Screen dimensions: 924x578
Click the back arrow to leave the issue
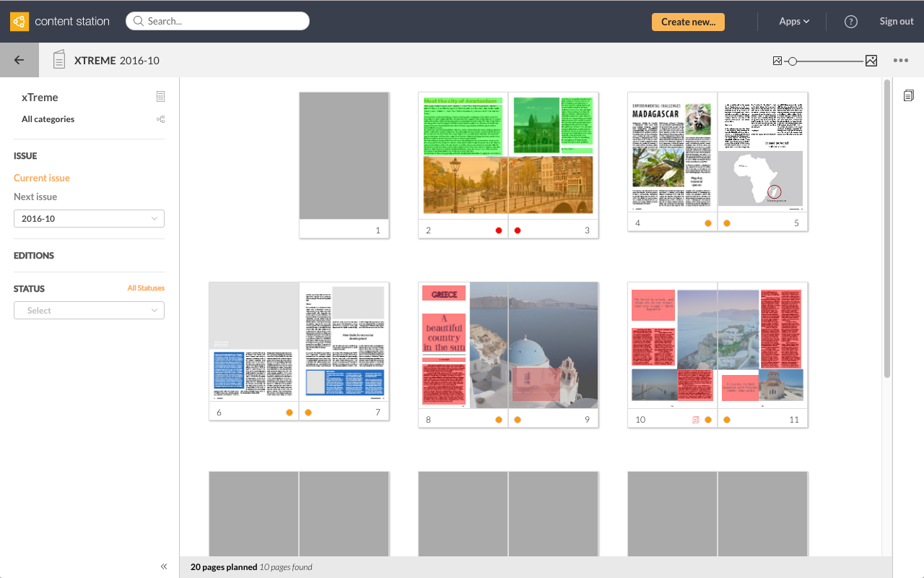19,60
